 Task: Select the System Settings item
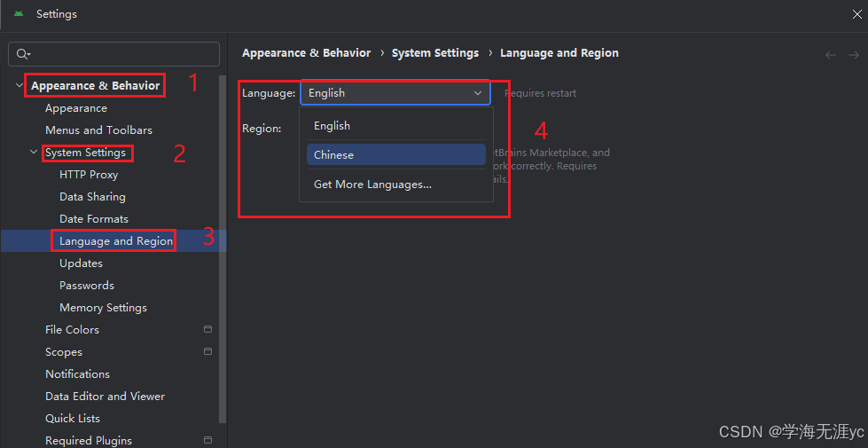85,153
